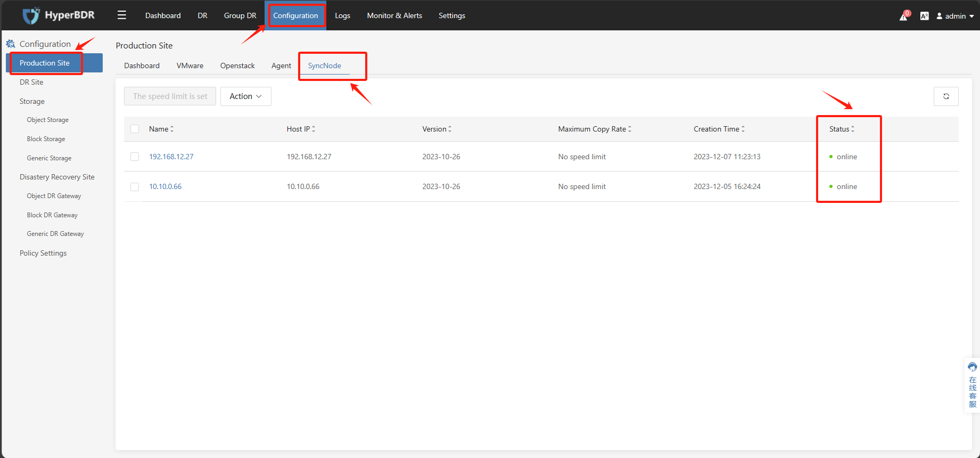Open the alerts notification bell icon
Viewport: 980px width, 458px height.
click(904, 16)
